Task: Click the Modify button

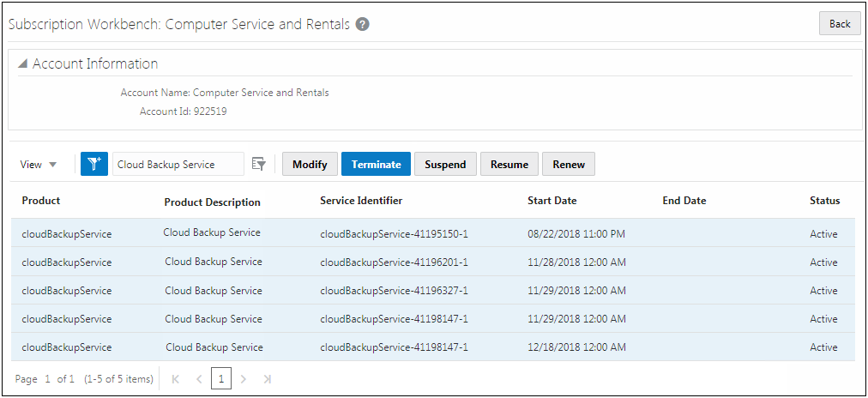Action: coord(310,164)
